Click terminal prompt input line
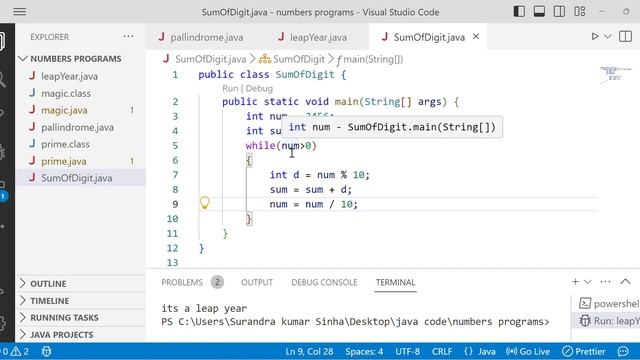The image size is (640, 360). coord(355,322)
